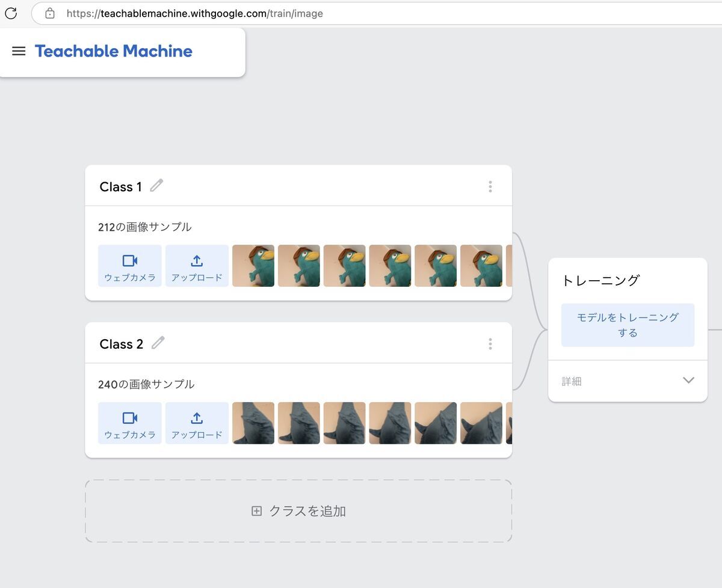Select first Class 2 shark sample thumbnail
This screenshot has width=722, height=588.
253,423
